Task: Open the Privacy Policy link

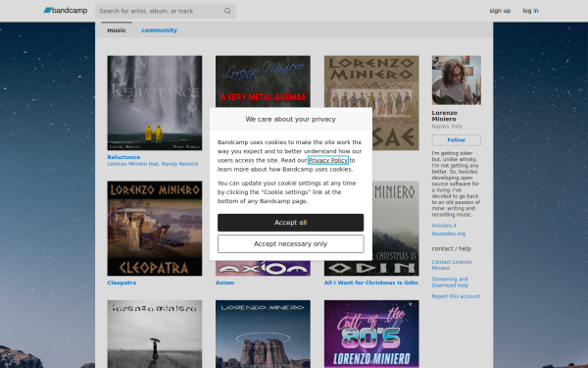Action: (x=328, y=160)
